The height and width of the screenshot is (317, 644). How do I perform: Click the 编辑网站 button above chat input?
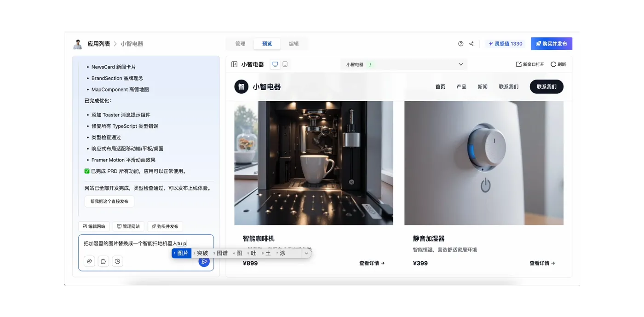94,226
